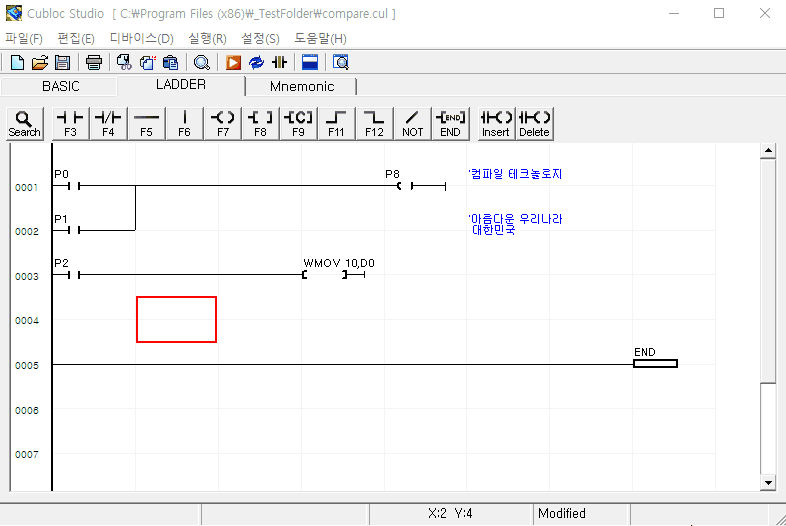
Task: Click the NOT ladder tool
Action: pyautogui.click(x=412, y=123)
